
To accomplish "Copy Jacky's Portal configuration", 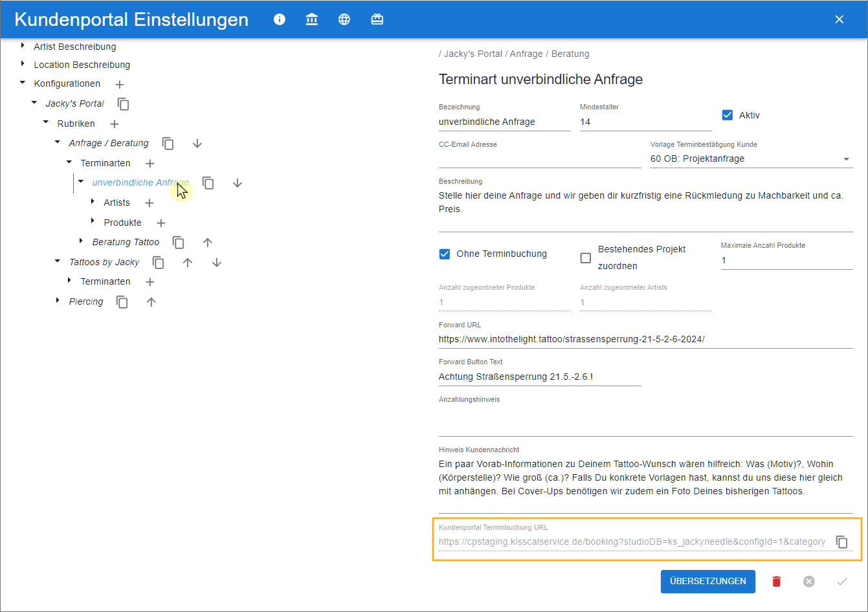I will pos(123,104).
